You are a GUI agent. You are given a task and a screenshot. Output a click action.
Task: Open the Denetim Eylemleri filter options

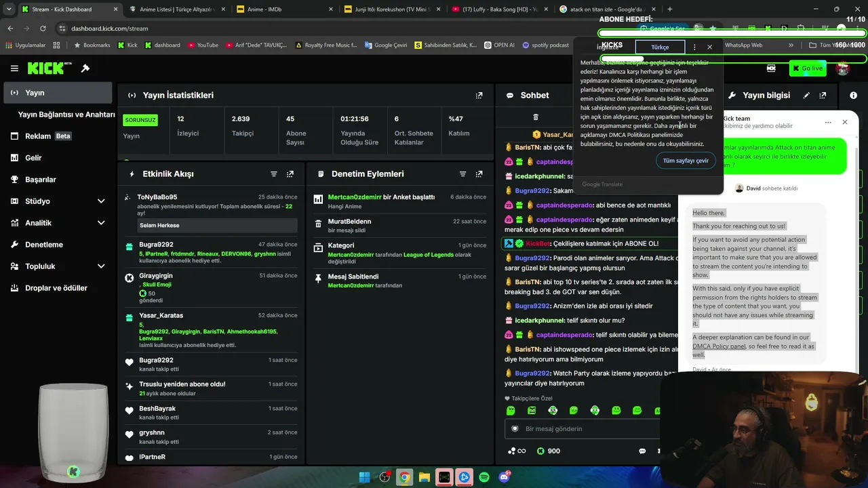click(x=463, y=174)
